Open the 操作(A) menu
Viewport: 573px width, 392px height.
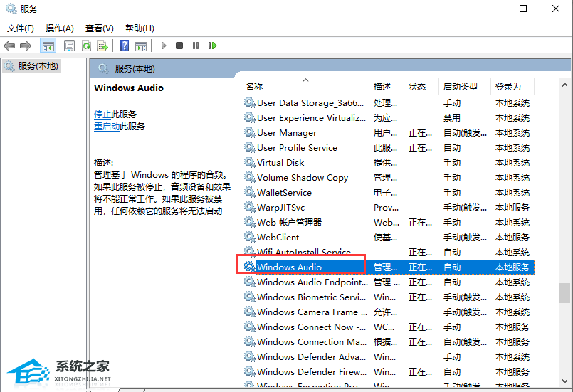click(60, 28)
